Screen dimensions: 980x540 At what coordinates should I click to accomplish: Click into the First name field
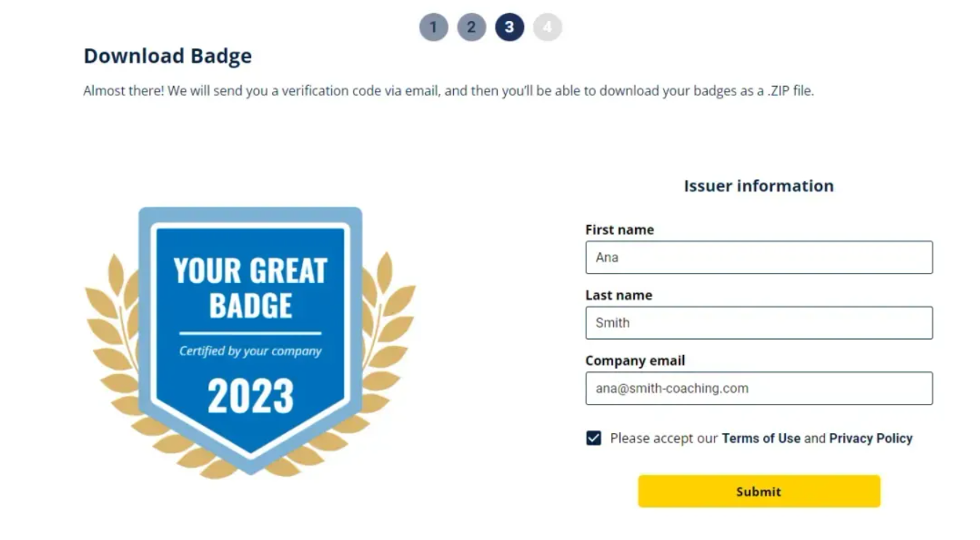[758, 257]
